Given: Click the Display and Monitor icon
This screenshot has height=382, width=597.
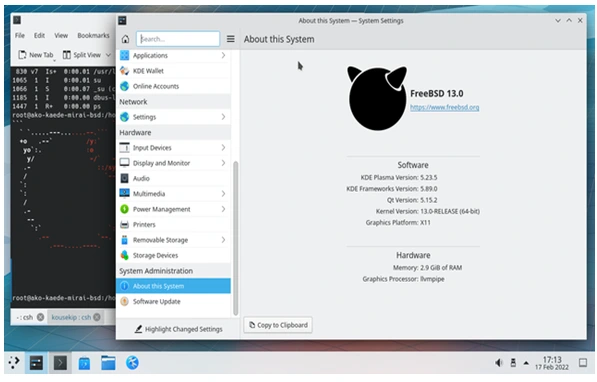Looking at the screenshot, I should pos(125,163).
